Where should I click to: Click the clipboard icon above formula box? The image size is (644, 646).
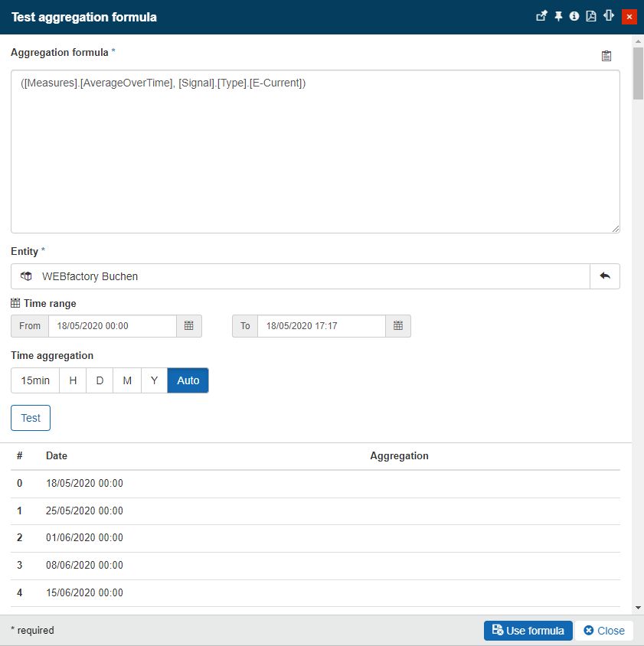[x=606, y=56]
